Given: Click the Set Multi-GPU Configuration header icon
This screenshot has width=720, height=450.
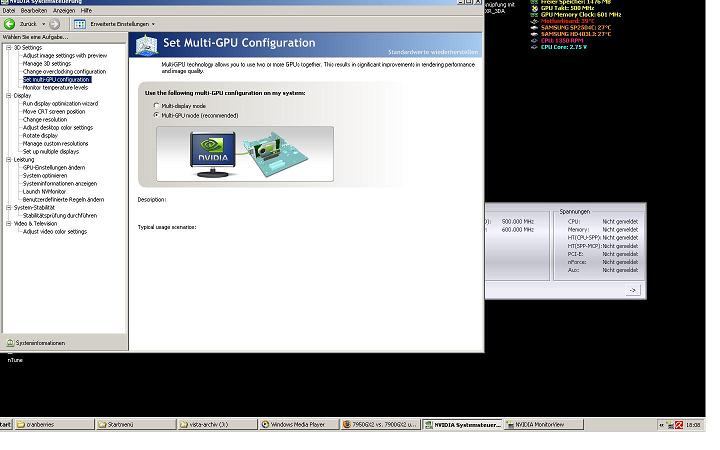Looking at the screenshot, I should (146, 45).
